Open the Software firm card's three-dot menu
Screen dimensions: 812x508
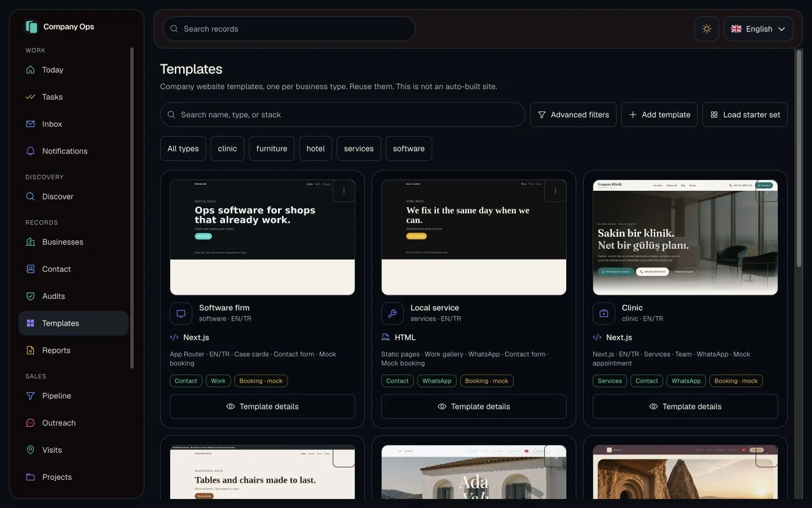tap(344, 191)
